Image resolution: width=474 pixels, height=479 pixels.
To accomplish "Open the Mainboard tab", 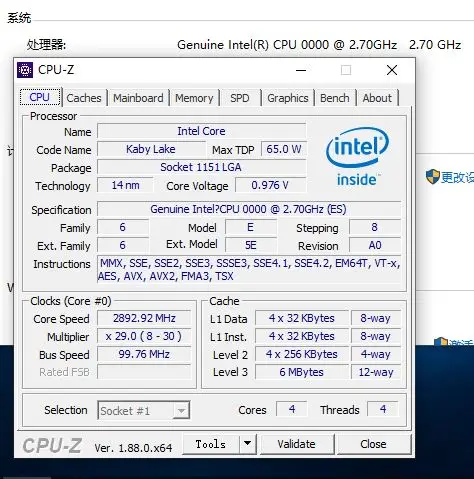I will tap(138, 98).
